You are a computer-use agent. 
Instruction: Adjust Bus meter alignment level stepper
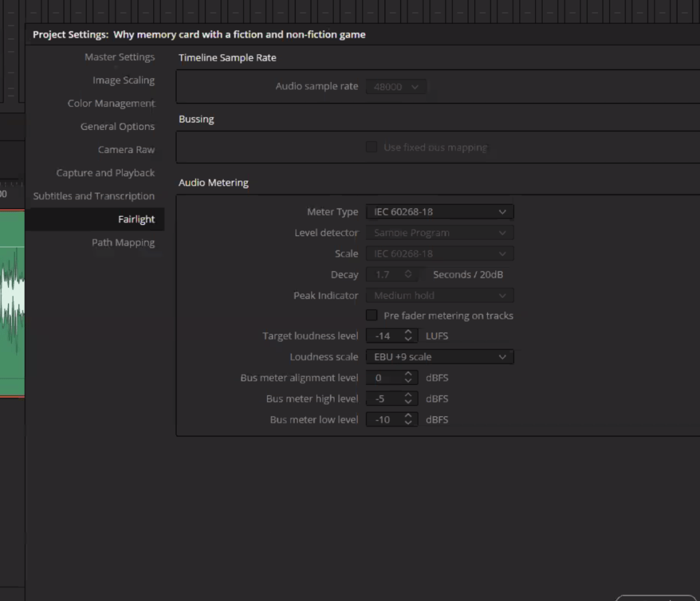click(x=408, y=377)
